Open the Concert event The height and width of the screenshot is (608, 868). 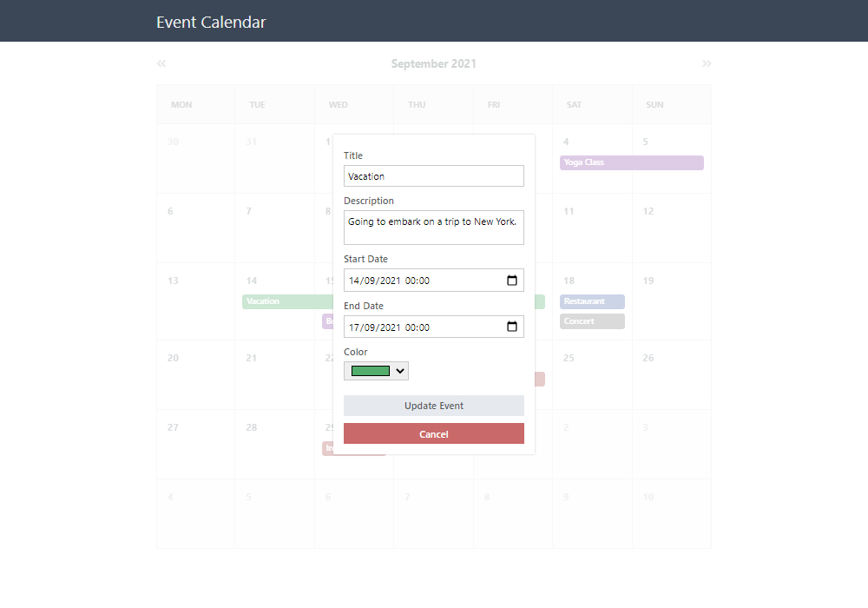[592, 321]
